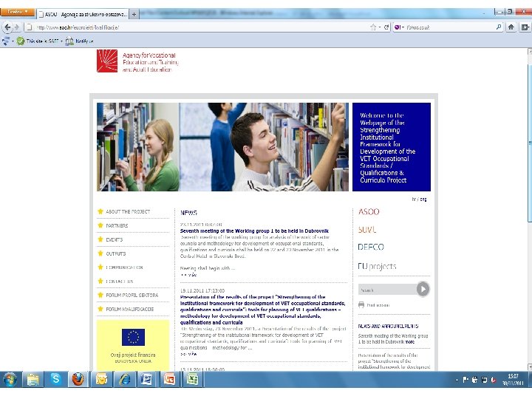Open PARTNERS menu item
The image size is (532, 399).
point(117,225)
